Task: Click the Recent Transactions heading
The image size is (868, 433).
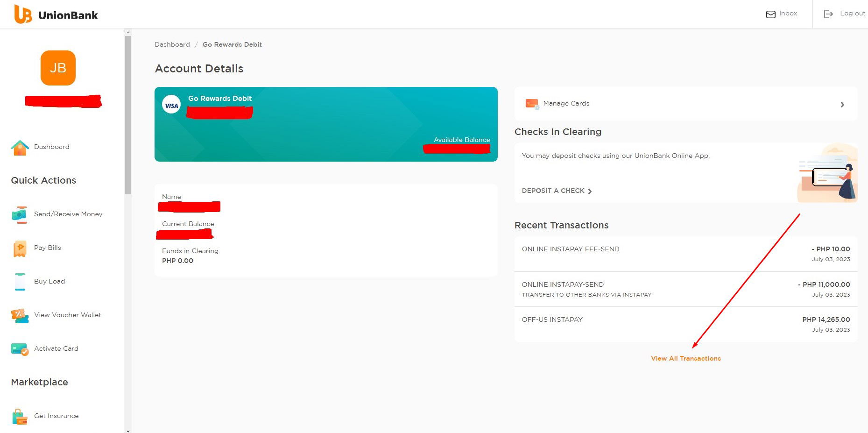Action: (561, 225)
